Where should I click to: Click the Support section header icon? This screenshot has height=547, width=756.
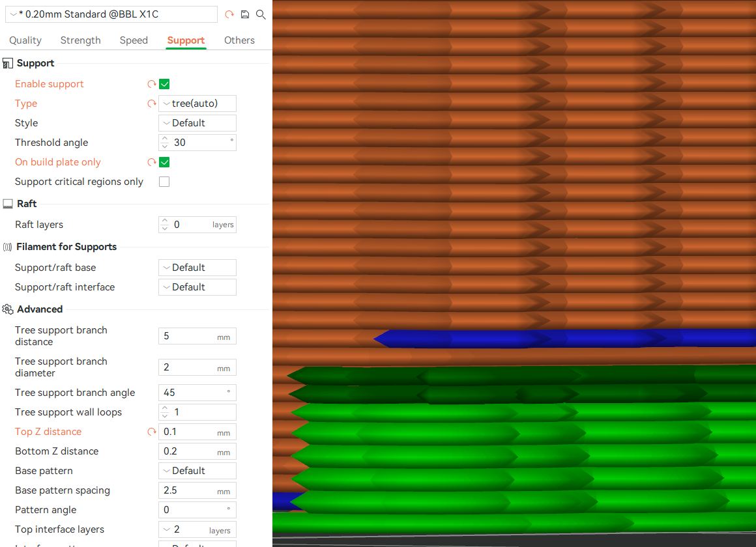tap(7, 63)
